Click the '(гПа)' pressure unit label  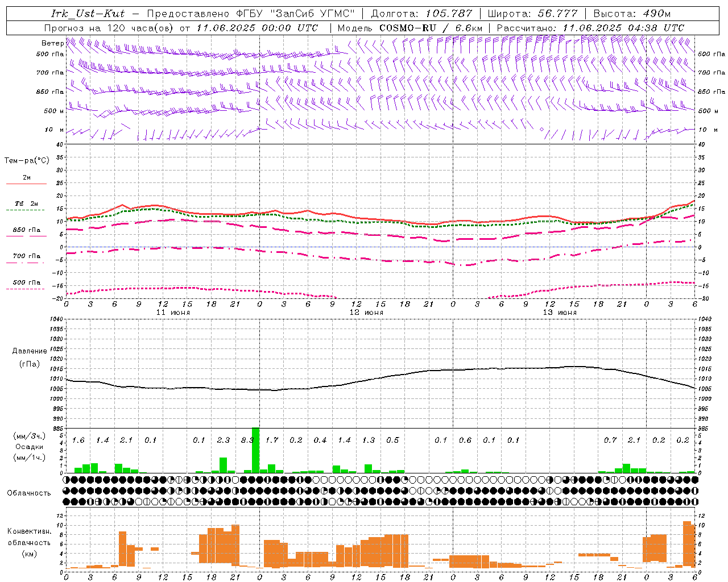(30, 364)
